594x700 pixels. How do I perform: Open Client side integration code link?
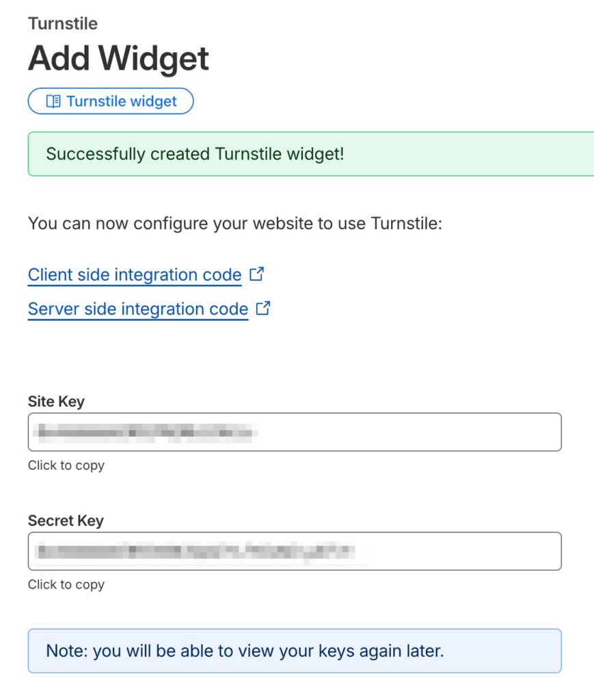click(135, 275)
